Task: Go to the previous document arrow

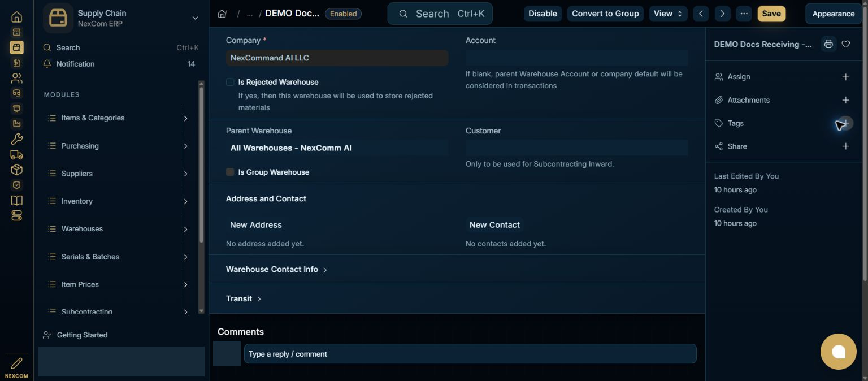Action: [701, 14]
